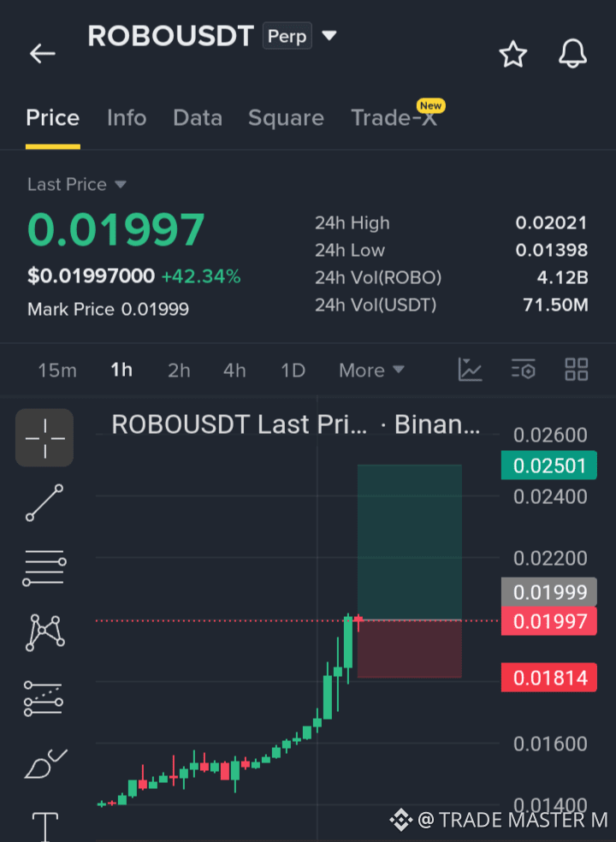Go back with the left arrow
This screenshot has width=616, height=842.
click(x=43, y=54)
